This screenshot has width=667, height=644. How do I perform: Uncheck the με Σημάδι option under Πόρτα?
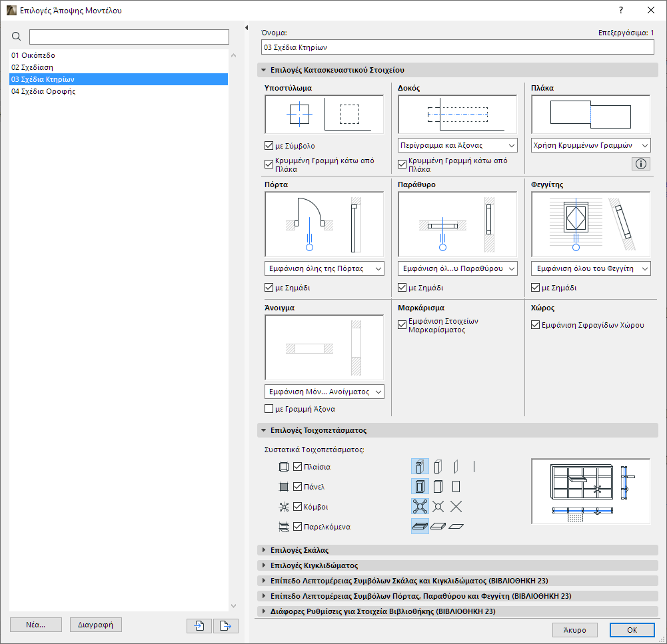(269, 286)
